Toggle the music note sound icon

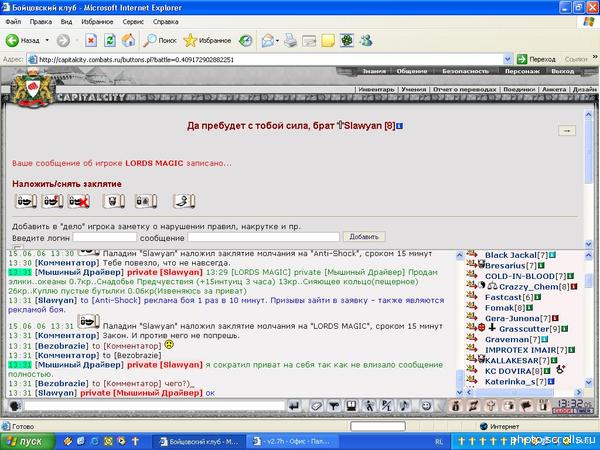(x=405, y=406)
